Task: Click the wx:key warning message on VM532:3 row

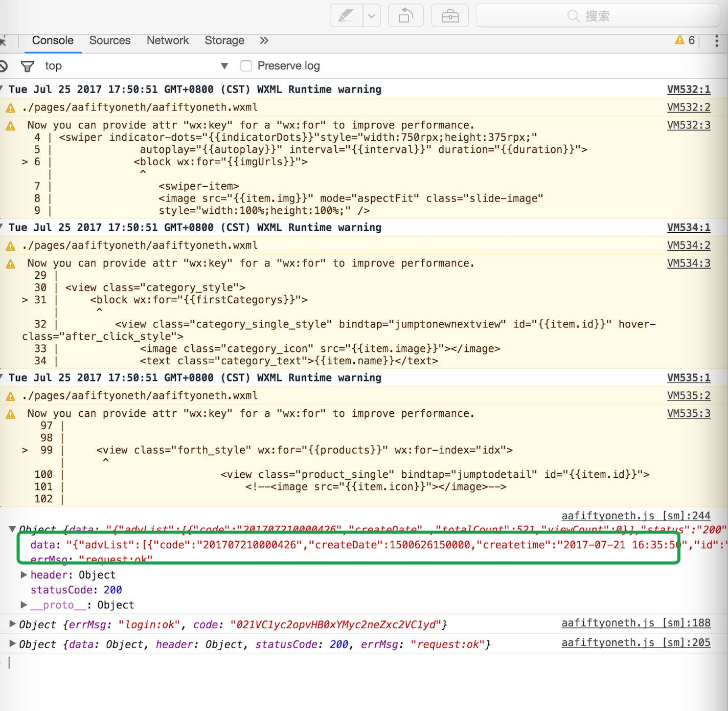Action: 251,125
